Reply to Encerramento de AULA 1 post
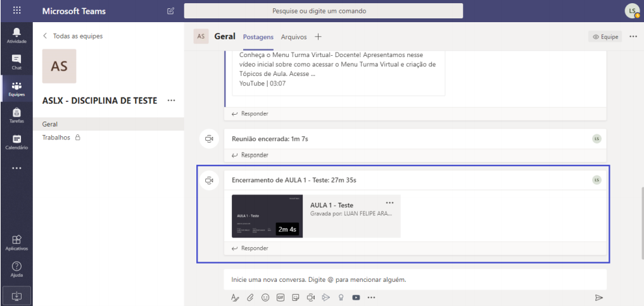 pyautogui.click(x=250, y=248)
